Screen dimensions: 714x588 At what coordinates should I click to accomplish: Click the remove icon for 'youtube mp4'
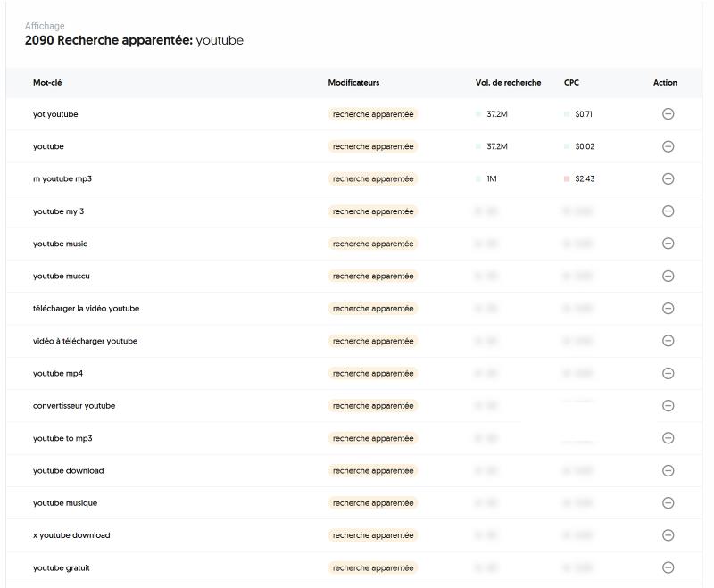pos(668,373)
